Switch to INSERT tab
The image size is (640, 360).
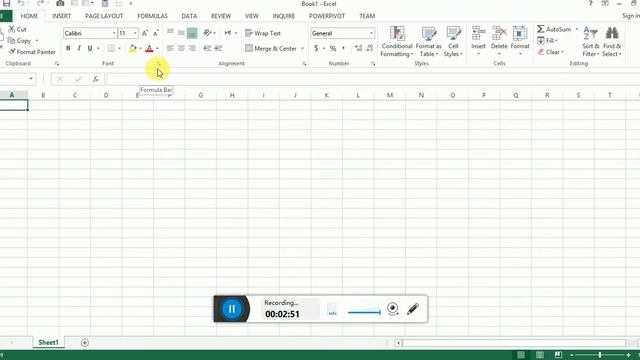tap(62, 16)
